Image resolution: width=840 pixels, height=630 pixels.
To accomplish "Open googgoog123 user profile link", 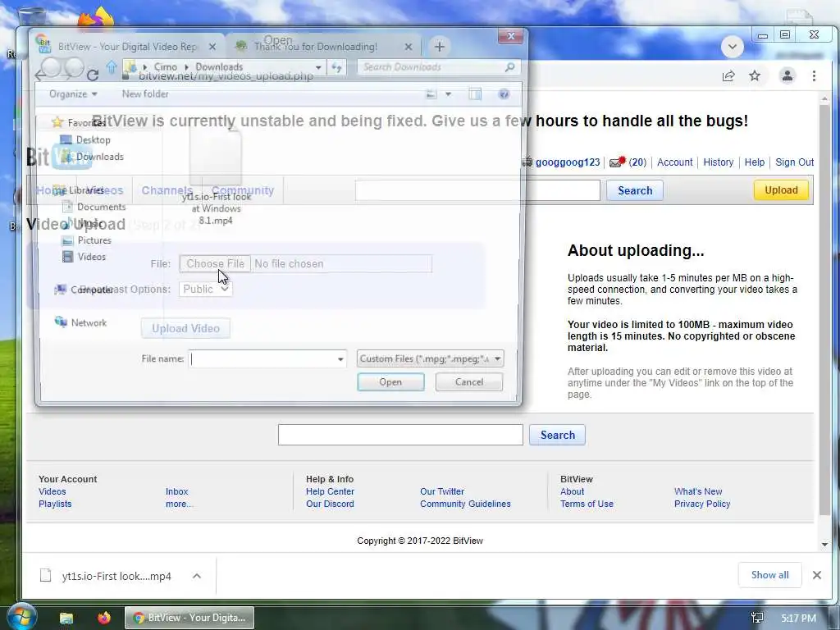I will click(568, 162).
